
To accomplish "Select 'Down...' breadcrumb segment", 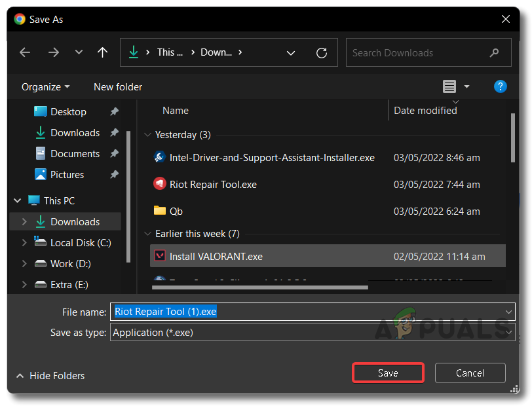I will coord(216,52).
